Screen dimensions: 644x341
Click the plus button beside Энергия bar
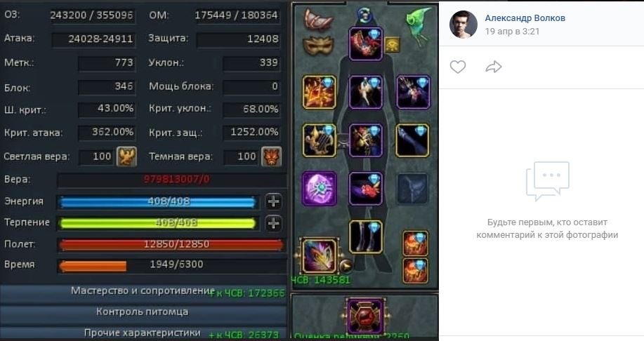point(273,201)
